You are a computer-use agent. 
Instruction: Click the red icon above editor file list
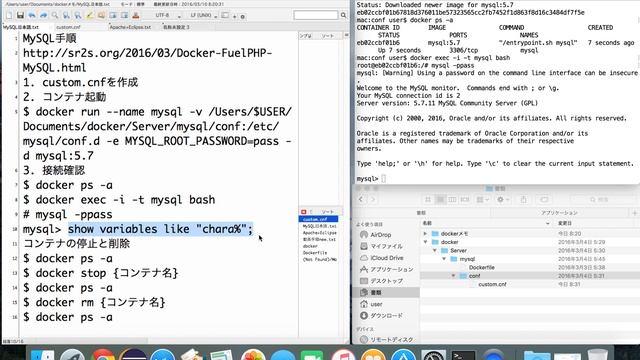tap(304, 212)
